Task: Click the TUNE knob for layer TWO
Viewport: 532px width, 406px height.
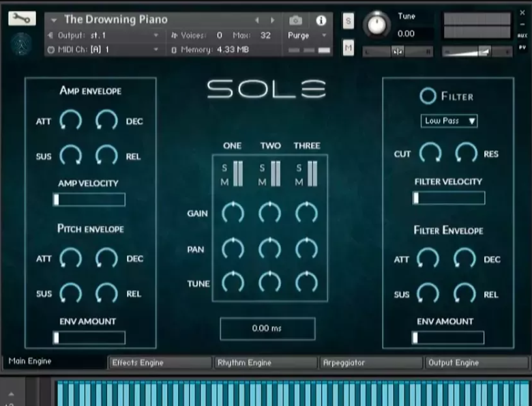Action: pos(269,282)
